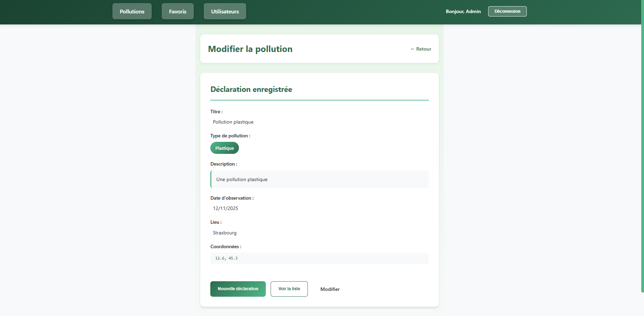Click the Modifier link
The height and width of the screenshot is (316, 644).
click(330, 289)
